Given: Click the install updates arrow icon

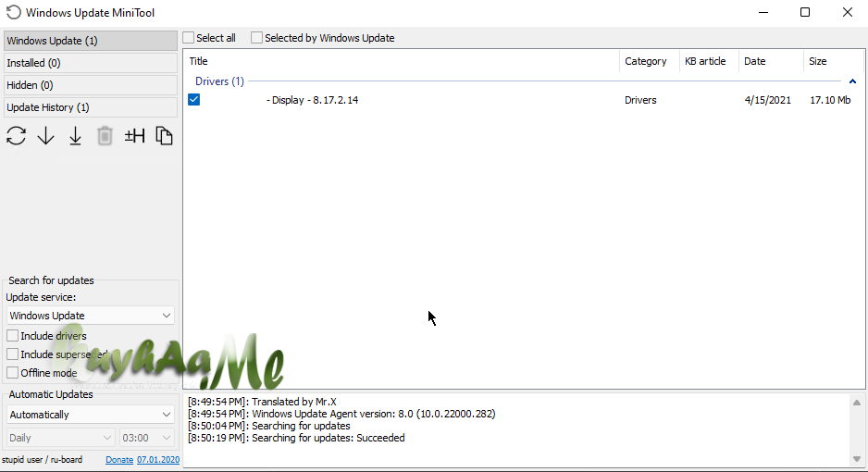Looking at the screenshot, I should tap(75, 135).
